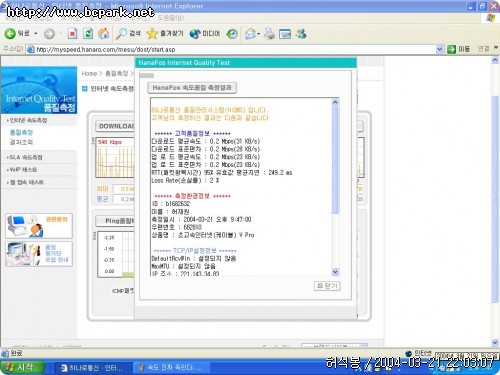500x375 pixels.
Task: Click the Home breadcrumb link
Action: (89, 73)
